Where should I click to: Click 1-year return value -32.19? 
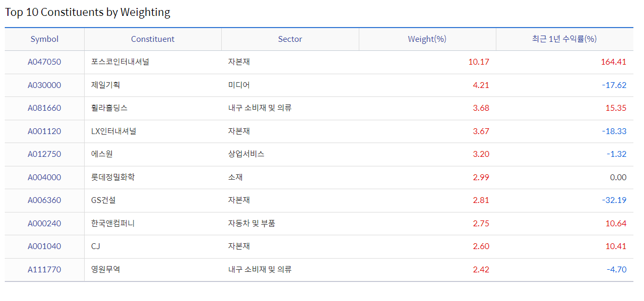pyautogui.click(x=614, y=200)
